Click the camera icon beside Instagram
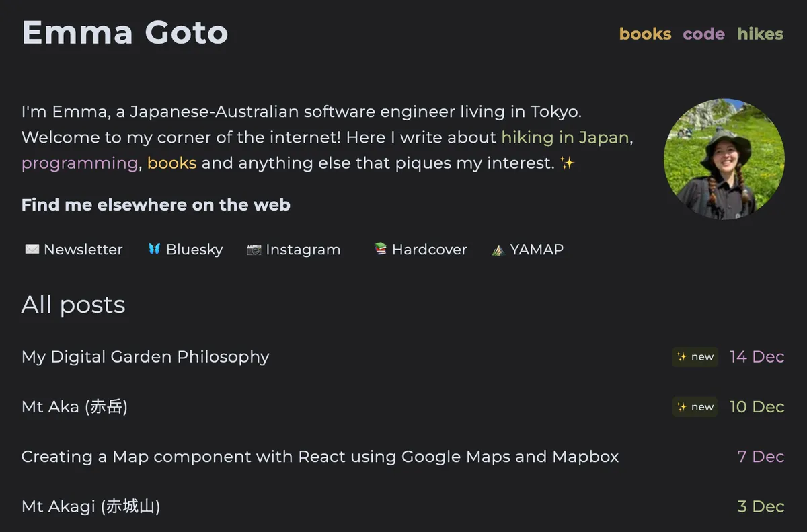The width and height of the screenshot is (807, 532). coord(254,250)
